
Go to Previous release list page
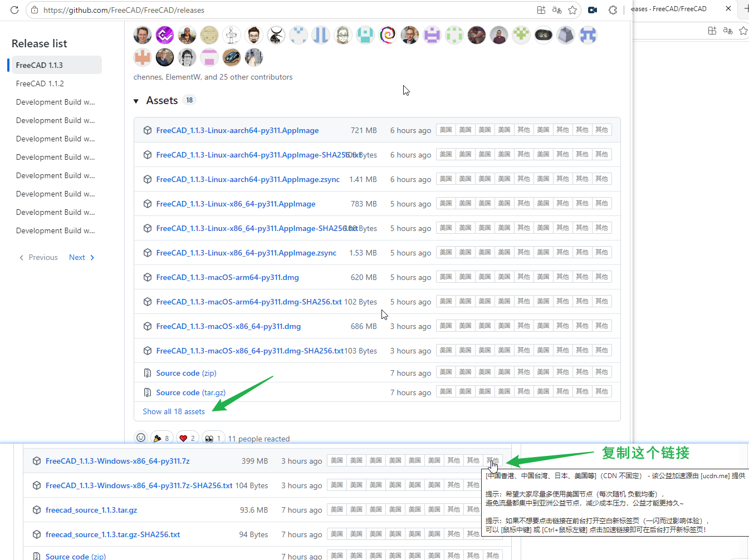point(38,257)
